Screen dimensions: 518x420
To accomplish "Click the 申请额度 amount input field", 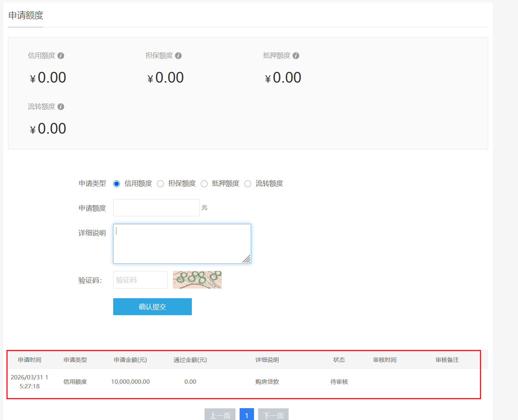I will pyautogui.click(x=156, y=208).
